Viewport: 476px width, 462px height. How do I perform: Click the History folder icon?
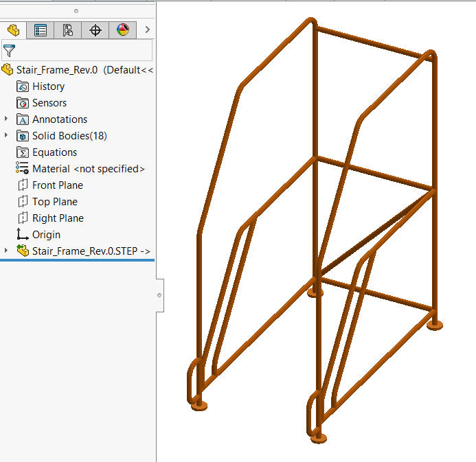[23, 86]
